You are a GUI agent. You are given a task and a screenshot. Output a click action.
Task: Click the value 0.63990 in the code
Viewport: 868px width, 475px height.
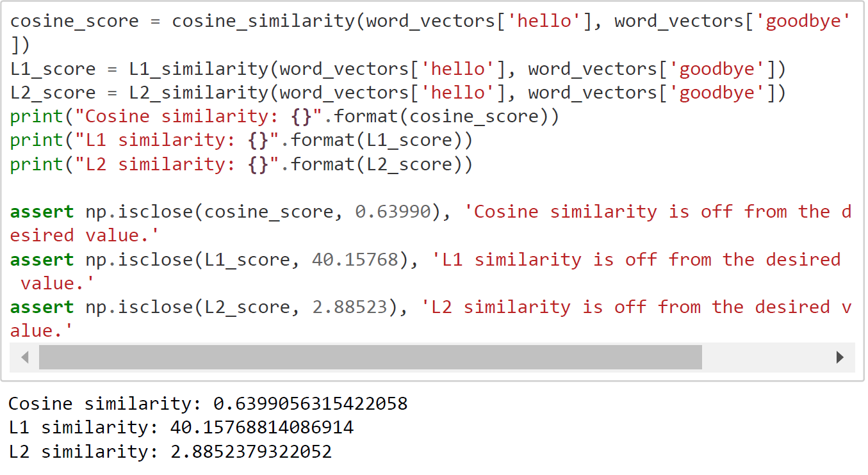coord(393,212)
